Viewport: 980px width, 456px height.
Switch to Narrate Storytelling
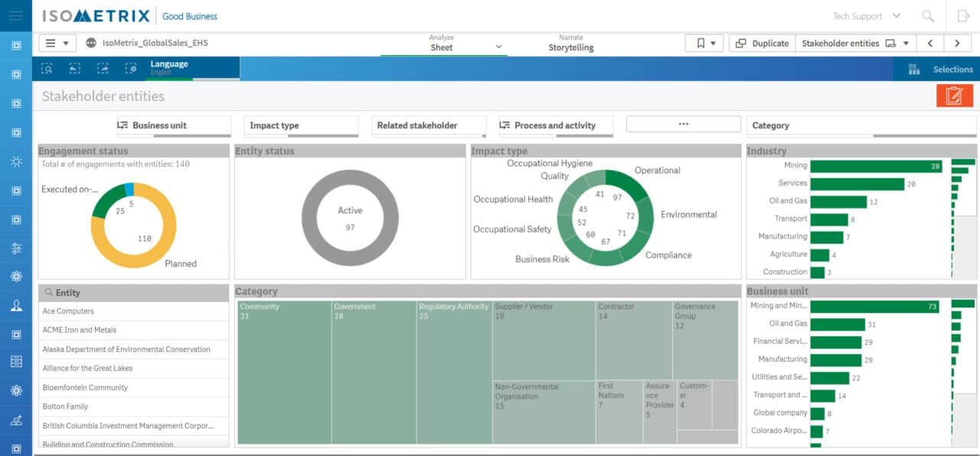pyautogui.click(x=571, y=43)
